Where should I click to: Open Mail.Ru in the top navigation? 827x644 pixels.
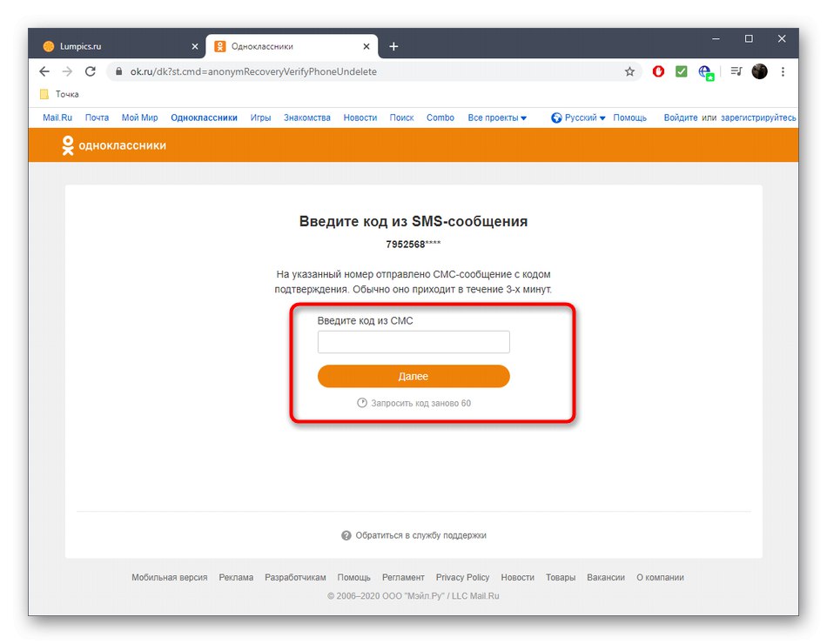(x=57, y=117)
